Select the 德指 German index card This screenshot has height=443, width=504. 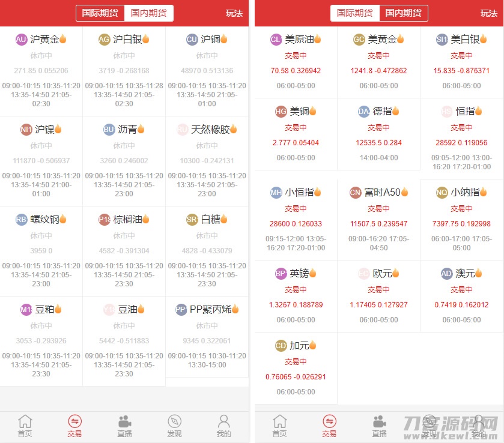379,135
